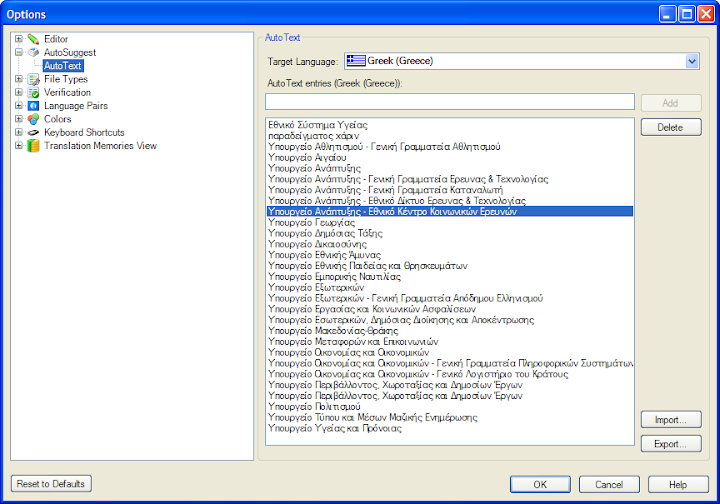Expand the Colors node
The image size is (720, 504).
(x=19, y=119)
